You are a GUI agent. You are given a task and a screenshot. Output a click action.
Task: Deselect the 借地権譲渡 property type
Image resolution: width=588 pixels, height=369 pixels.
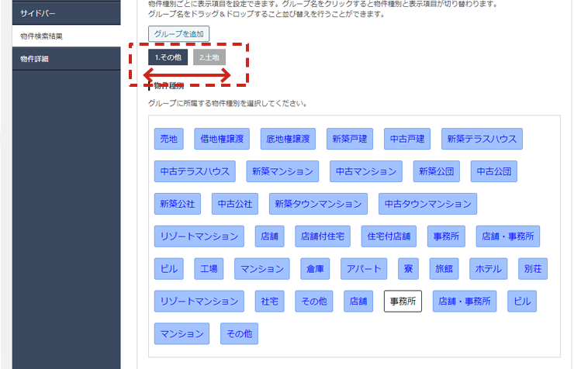click(x=222, y=139)
